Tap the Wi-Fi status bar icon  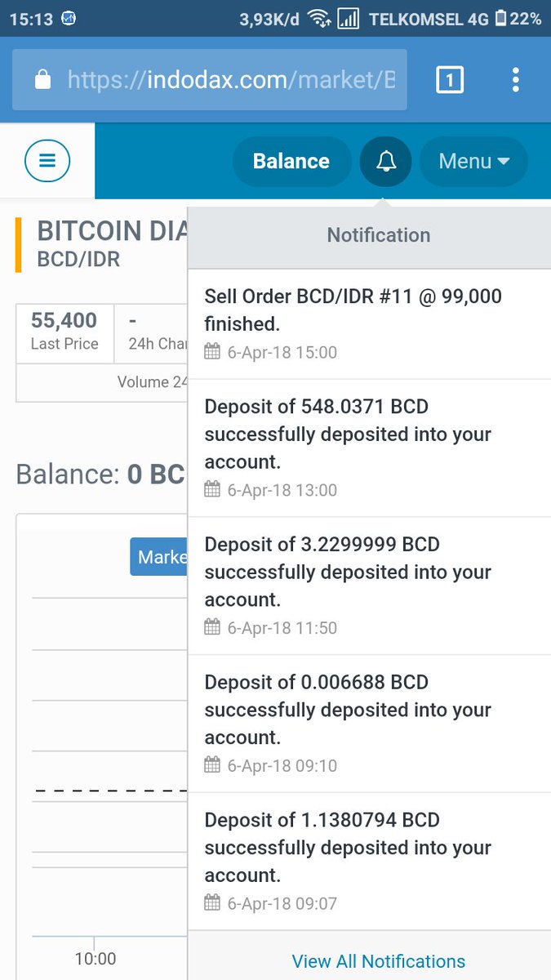(320, 19)
